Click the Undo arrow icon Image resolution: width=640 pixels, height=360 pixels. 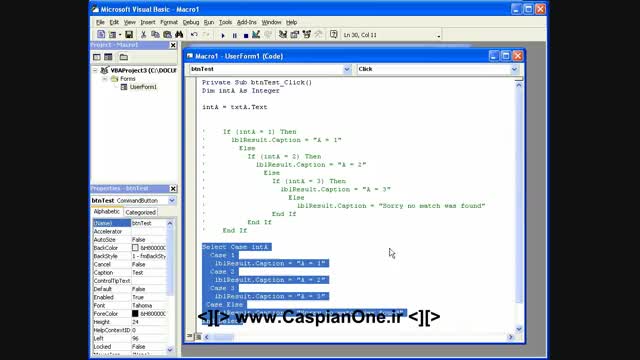point(194,35)
